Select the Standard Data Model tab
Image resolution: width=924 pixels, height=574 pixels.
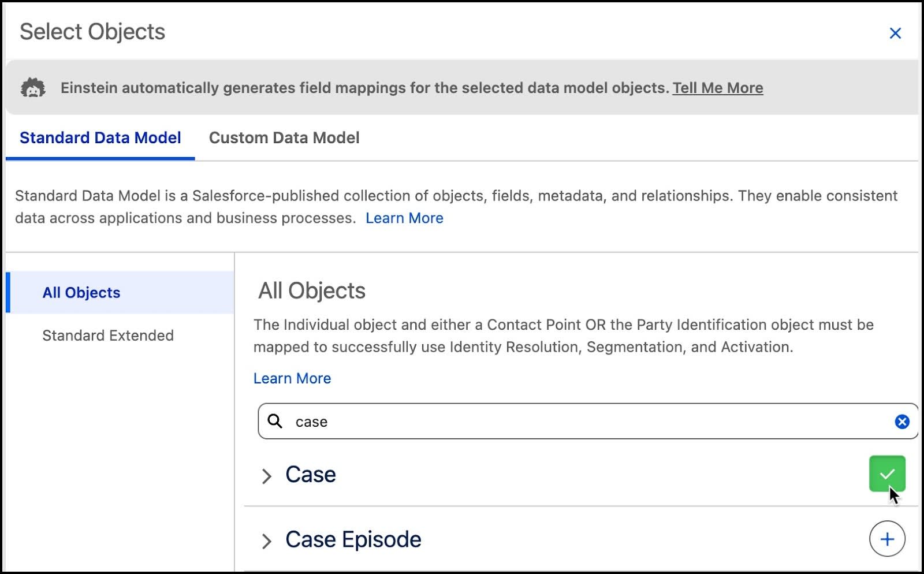tap(100, 137)
